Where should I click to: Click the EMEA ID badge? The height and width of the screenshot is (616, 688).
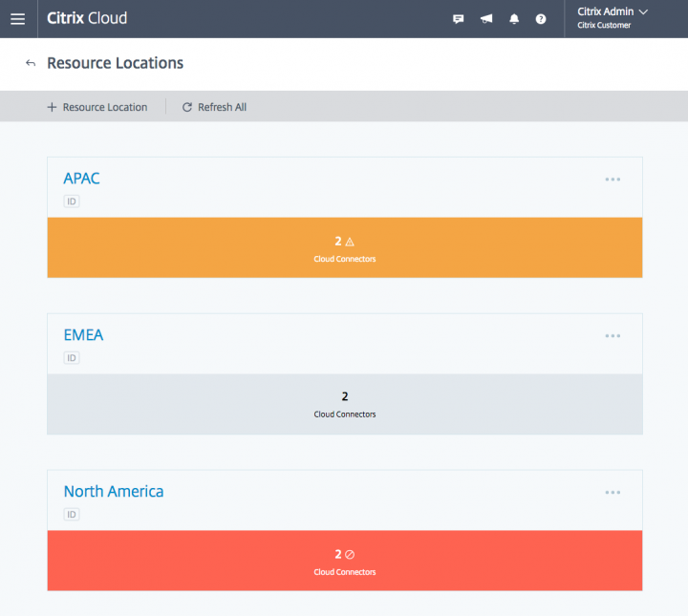coord(72,358)
